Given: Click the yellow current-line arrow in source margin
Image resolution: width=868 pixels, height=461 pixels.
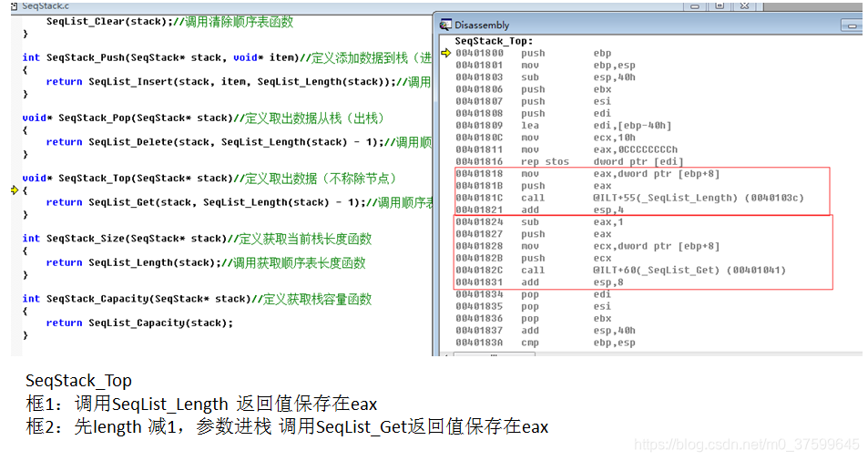Looking at the screenshot, I should pos(15,190).
